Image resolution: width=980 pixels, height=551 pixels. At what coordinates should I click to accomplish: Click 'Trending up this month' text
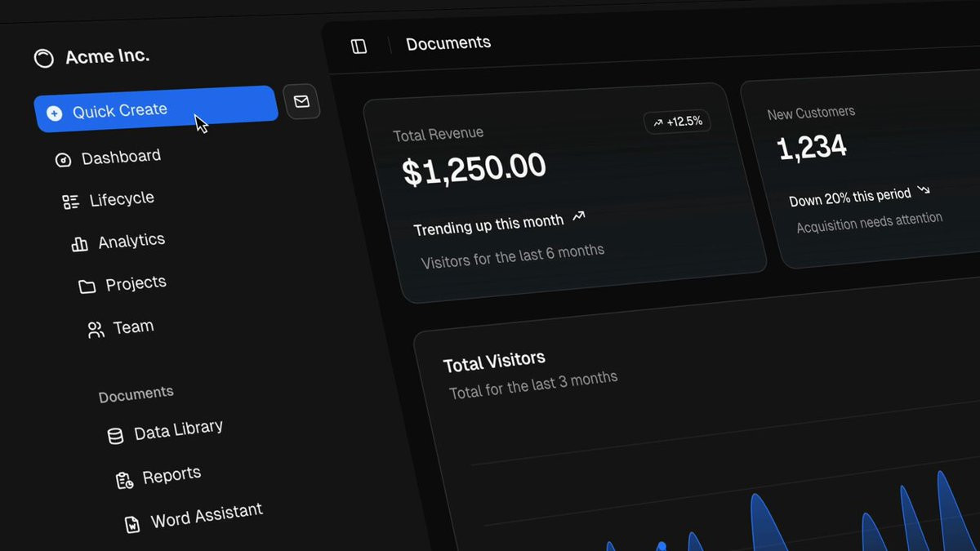[x=488, y=225]
